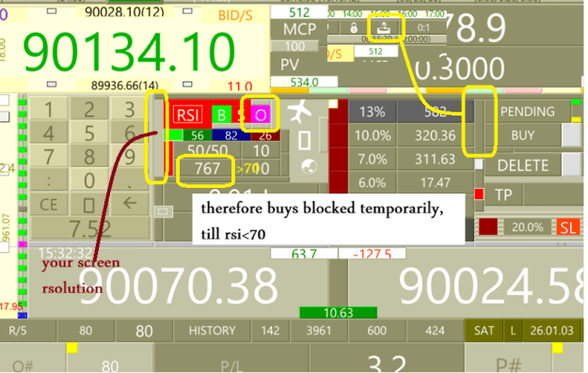This screenshot has height=373, width=588.
Task: Click the CE clear key
Action: click(x=48, y=205)
